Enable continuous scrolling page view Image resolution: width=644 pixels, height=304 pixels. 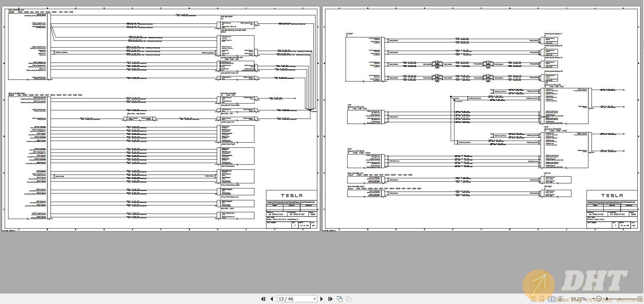coord(542,299)
